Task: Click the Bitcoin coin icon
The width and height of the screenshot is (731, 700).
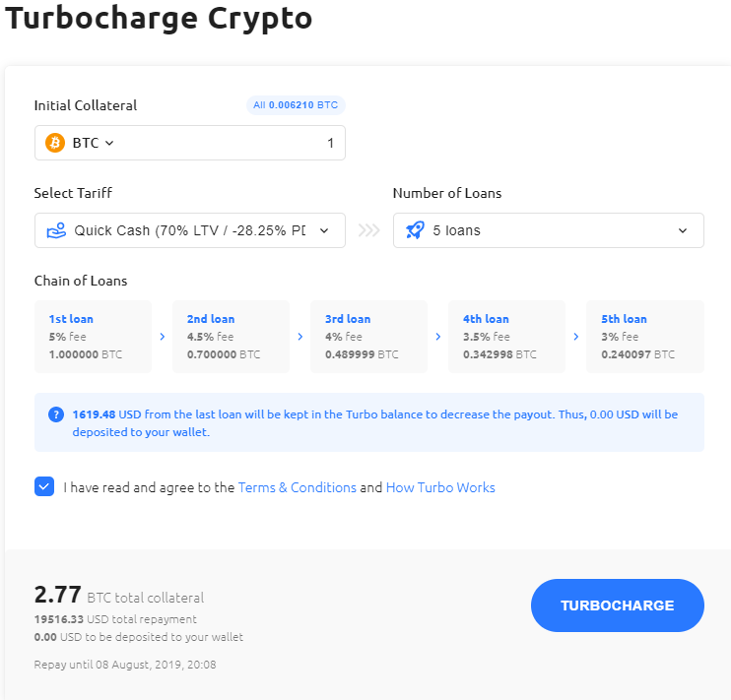Action: (54, 143)
